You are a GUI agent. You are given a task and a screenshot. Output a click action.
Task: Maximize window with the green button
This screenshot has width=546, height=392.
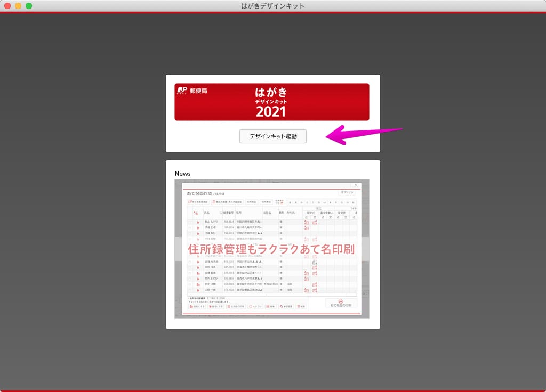(29, 5)
